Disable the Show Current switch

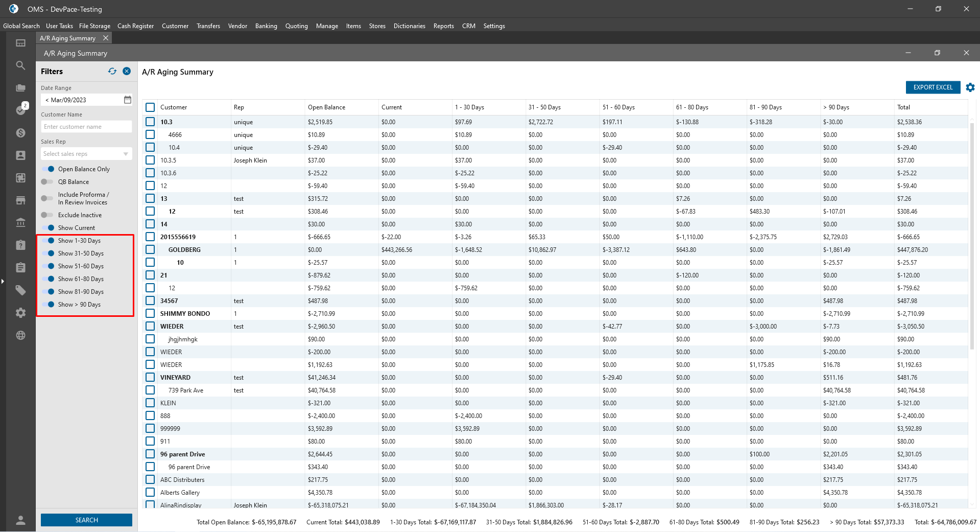pyautogui.click(x=47, y=227)
